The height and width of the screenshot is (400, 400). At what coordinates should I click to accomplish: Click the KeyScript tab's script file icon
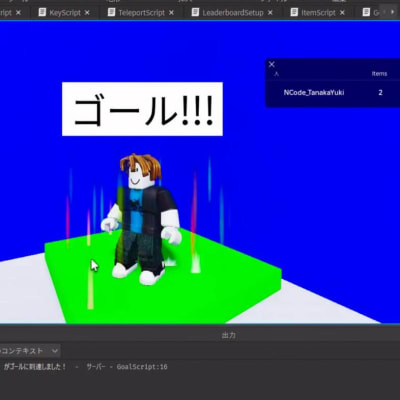[42, 12]
